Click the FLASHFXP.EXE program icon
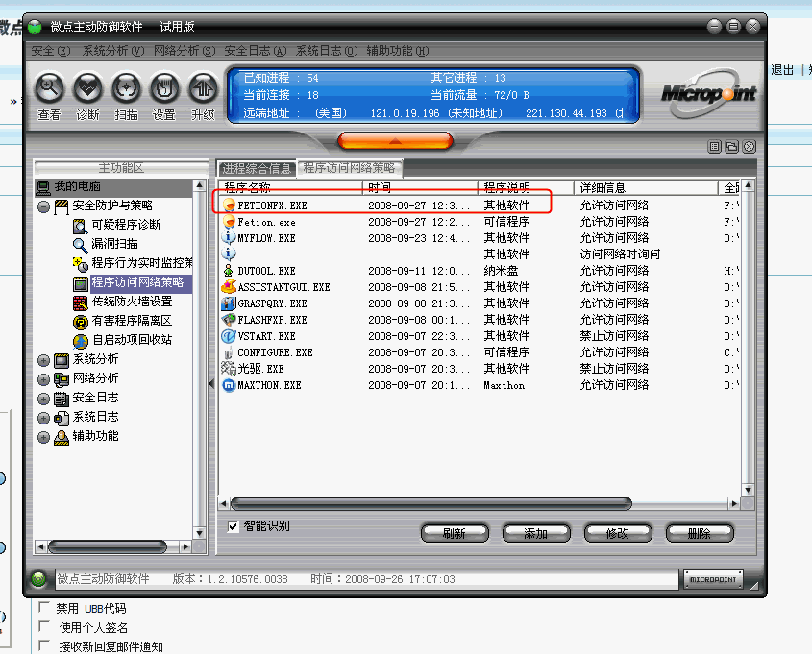This screenshot has width=812, height=654. tap(229, 319)
